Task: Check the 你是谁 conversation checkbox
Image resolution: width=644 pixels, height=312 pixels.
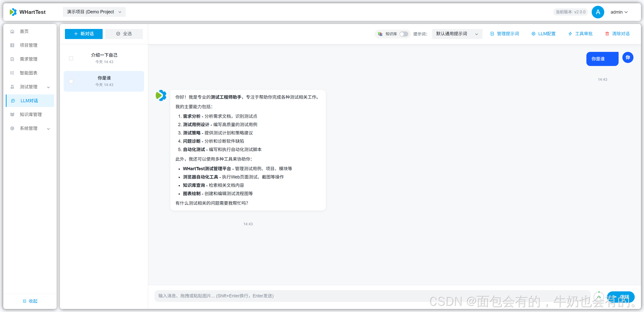Action: pos(71,81)
